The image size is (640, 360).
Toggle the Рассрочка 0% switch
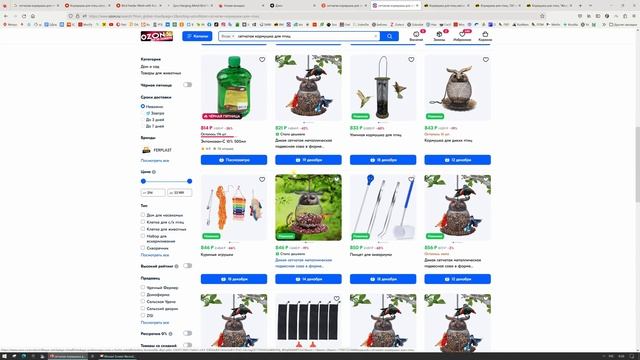pos(187,333)
